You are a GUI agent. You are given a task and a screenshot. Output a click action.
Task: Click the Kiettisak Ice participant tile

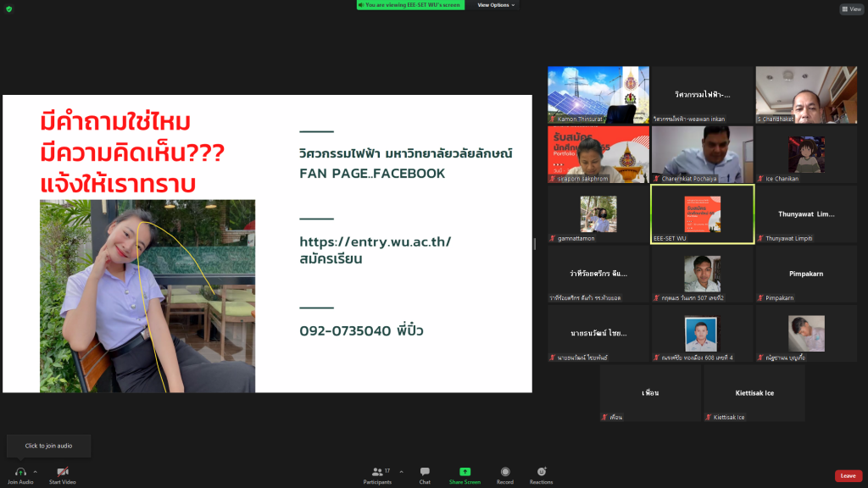coord(754,393)
